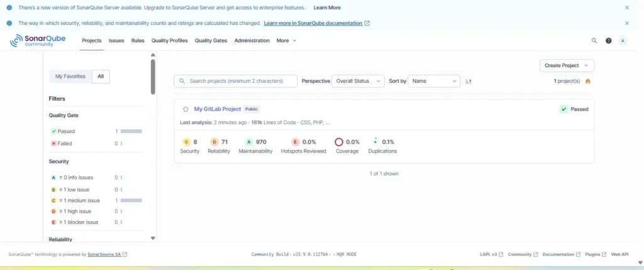The height and width of the screenshot is (270, 644).
Task: Open the user account avatar
Action: [623, 41]
